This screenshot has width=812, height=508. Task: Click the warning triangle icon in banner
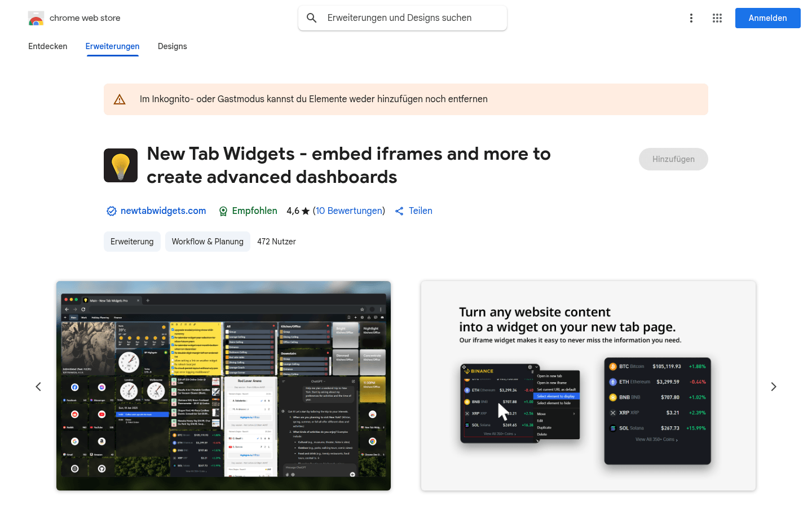click(x=120, y=99)
